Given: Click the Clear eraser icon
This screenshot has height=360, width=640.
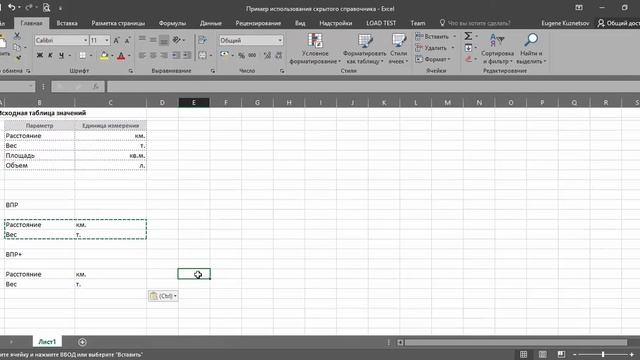Looking at the screenshot, I should 468,59.
